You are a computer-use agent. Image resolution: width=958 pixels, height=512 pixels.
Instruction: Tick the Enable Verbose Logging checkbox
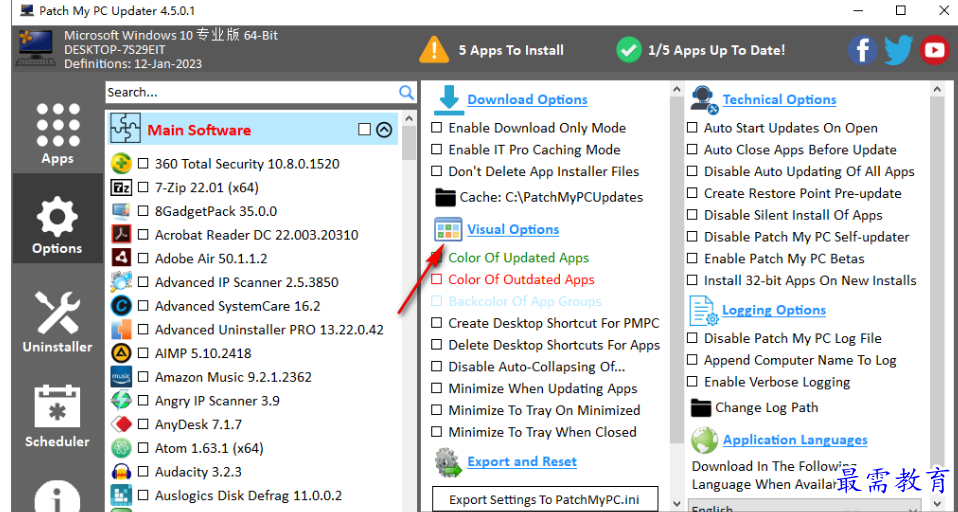692,382
